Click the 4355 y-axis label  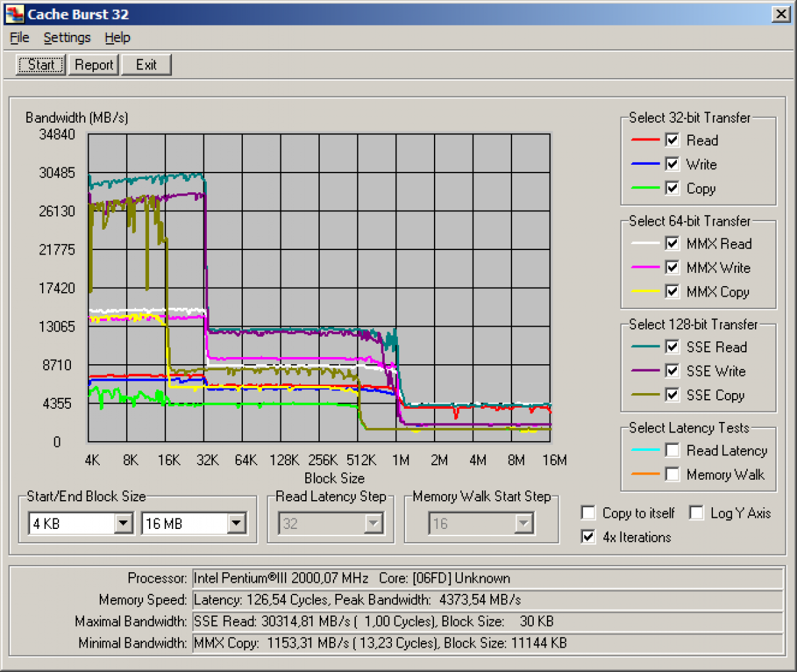tap(57, 404)
